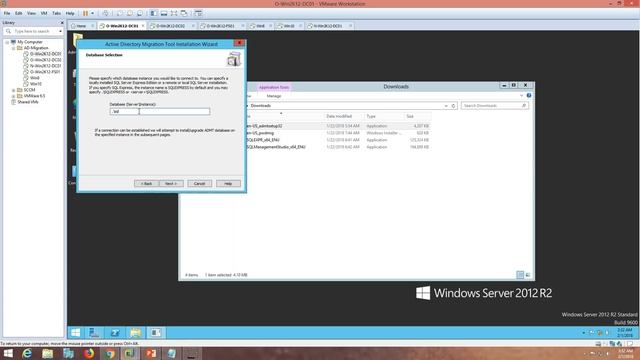The width and height of the screenshot is (640, 360).
Task: Switch to the Home tab
Action: [x=81, y=26]
